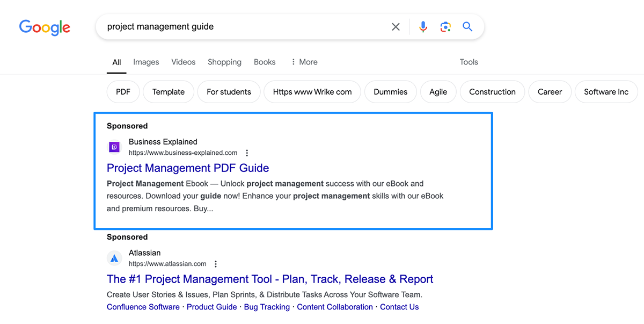
Task: Click the search magnifier icon
Action: (x=467, y=26)
